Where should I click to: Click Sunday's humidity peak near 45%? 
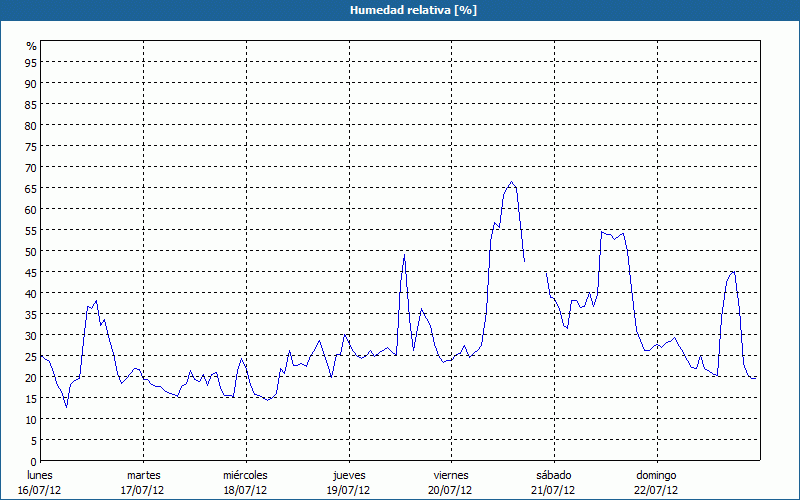(733, 271)
